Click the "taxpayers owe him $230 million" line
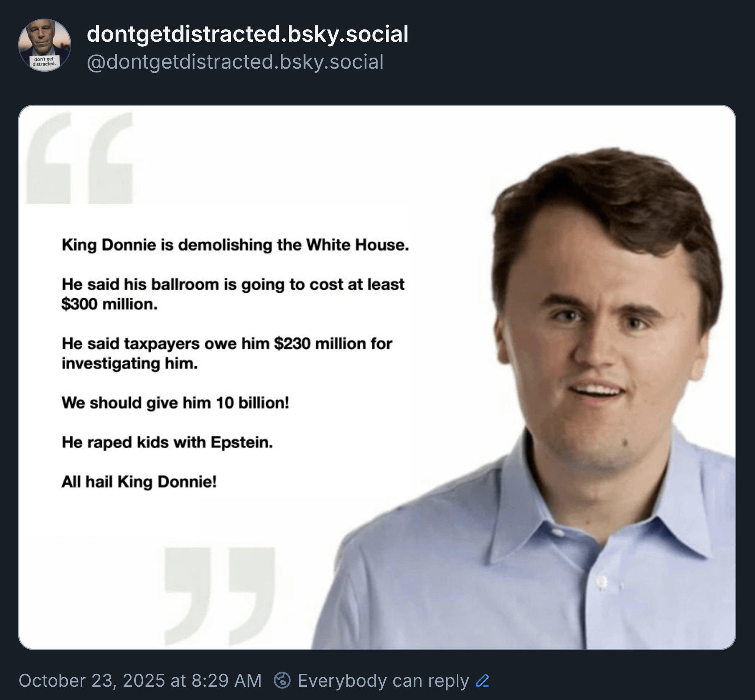This screenshot has width=755, height=700. click(227, 344)
